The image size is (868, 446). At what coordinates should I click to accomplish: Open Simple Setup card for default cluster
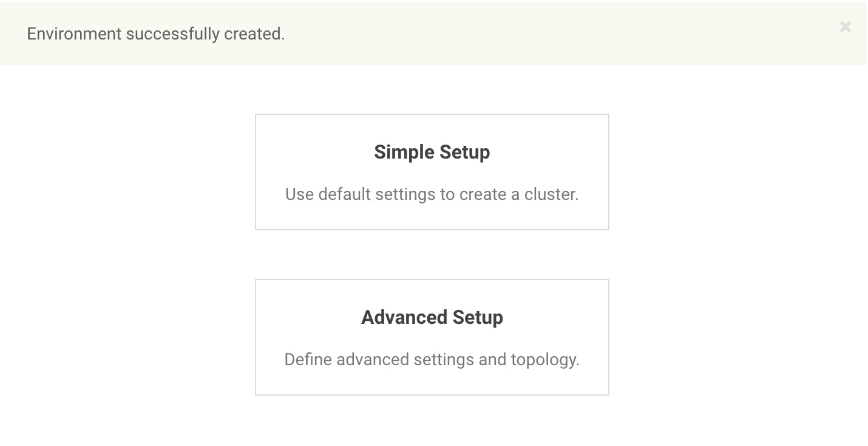pyautogui.click(x=432, y=172)
